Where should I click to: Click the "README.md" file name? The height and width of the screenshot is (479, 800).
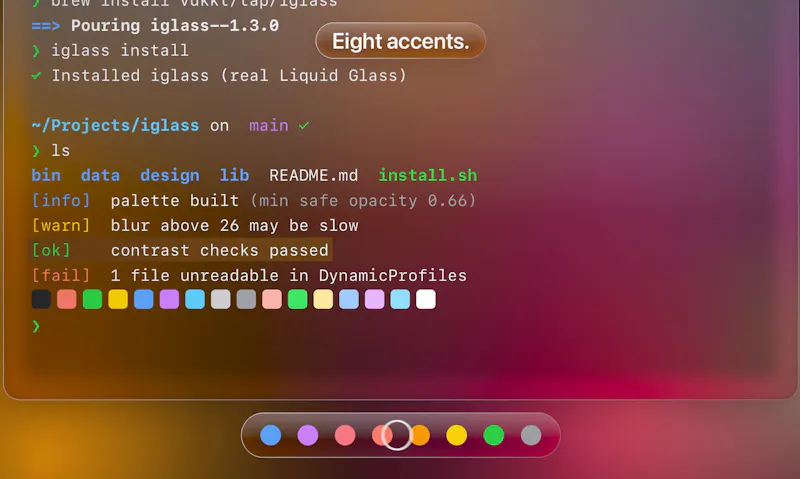coord(314,175)
